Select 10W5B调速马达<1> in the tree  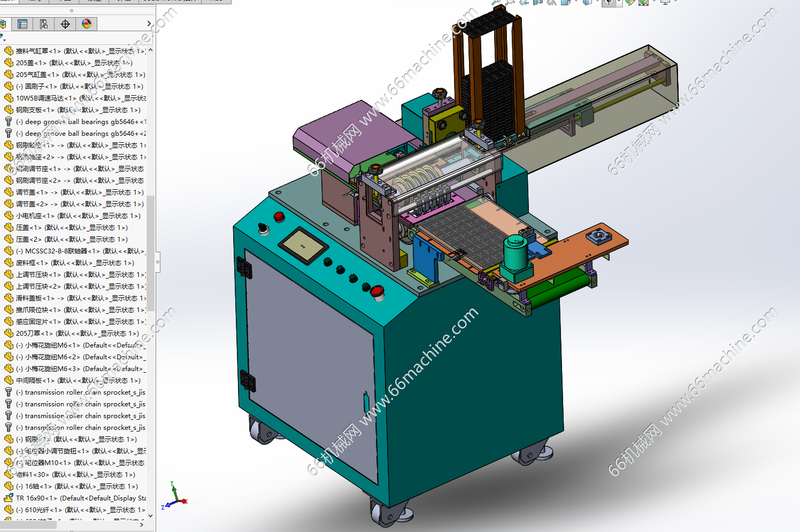point(46,98)
